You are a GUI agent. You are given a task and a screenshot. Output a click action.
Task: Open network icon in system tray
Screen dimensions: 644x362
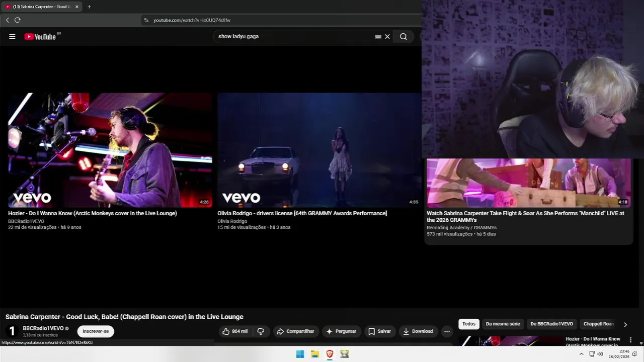pyautogui.click(x=592, y=354)
